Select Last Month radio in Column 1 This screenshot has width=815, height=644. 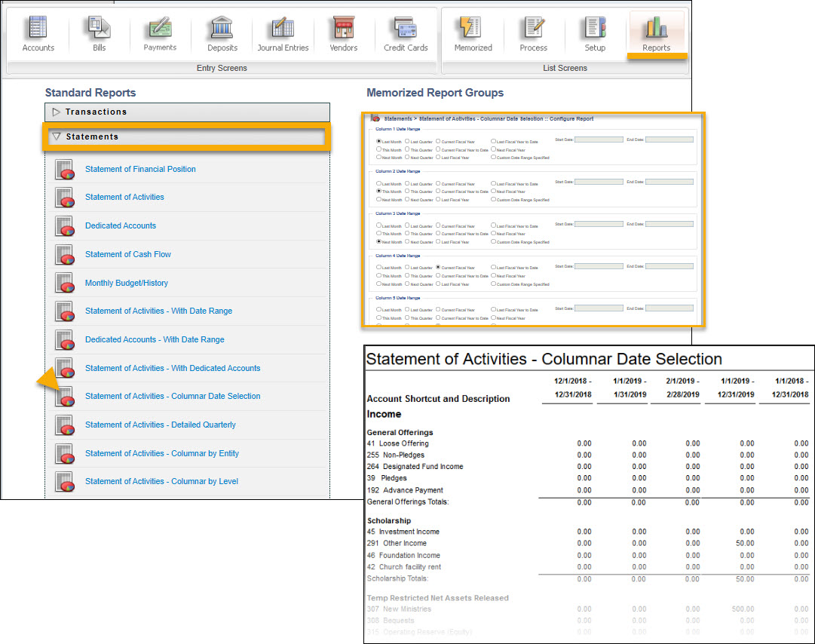(x=378, y=141)
